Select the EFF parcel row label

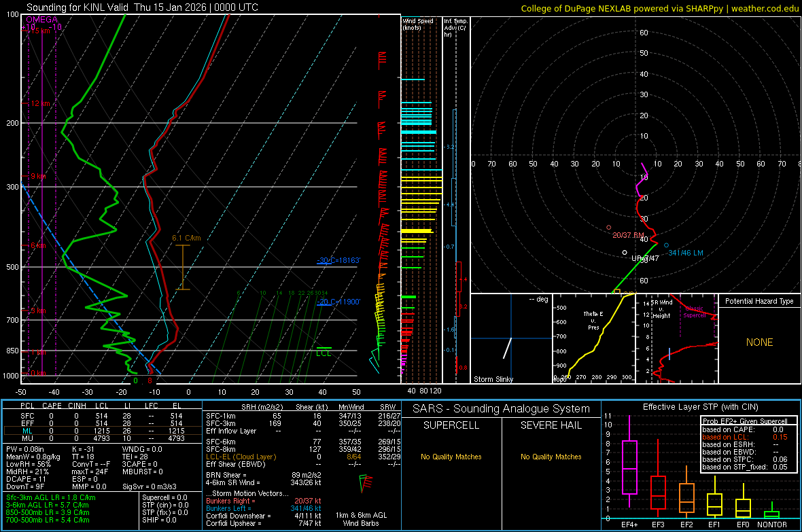coord(27,423)
